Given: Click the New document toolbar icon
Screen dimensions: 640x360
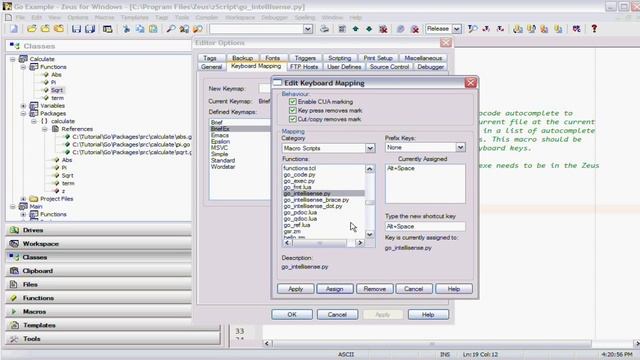Looking at the screenshot, I should coord(14,29).
